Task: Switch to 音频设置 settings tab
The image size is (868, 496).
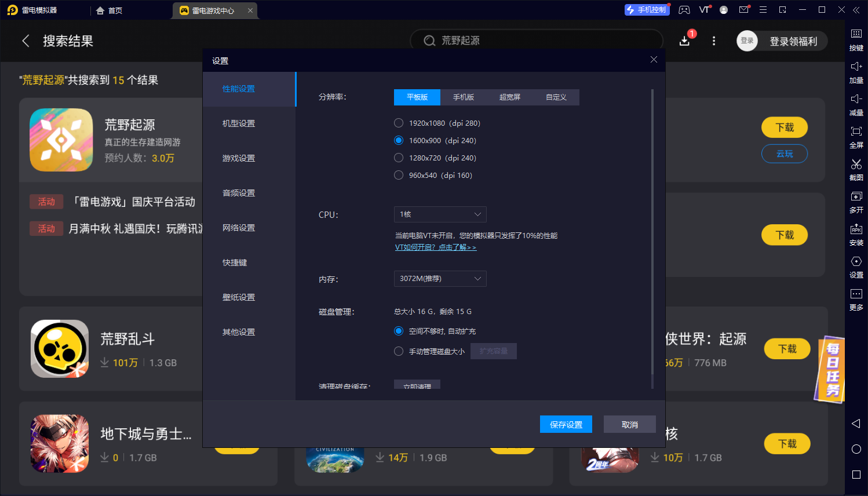Action: pos(249,194)
